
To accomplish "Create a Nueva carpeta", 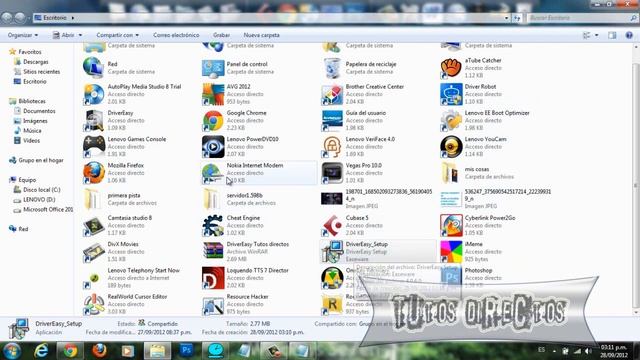I will click(x=262, y=35).
